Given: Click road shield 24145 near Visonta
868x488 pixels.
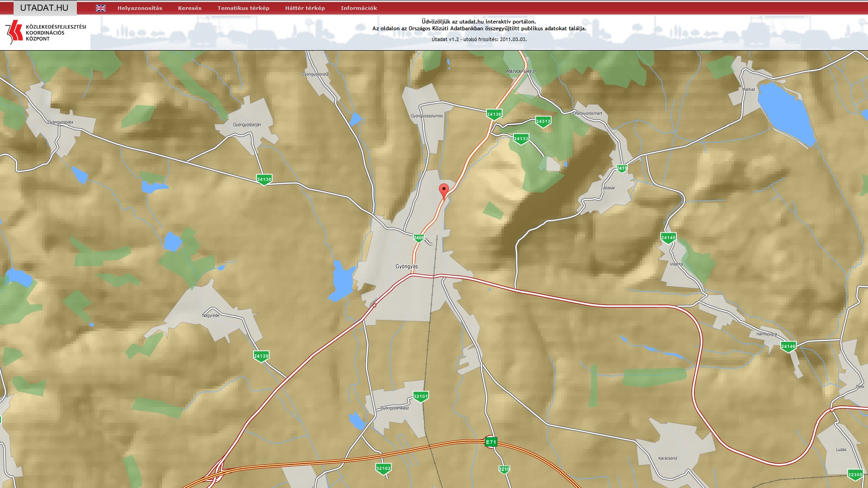Looking at the screenshot, I should click(x=668, y=238).
